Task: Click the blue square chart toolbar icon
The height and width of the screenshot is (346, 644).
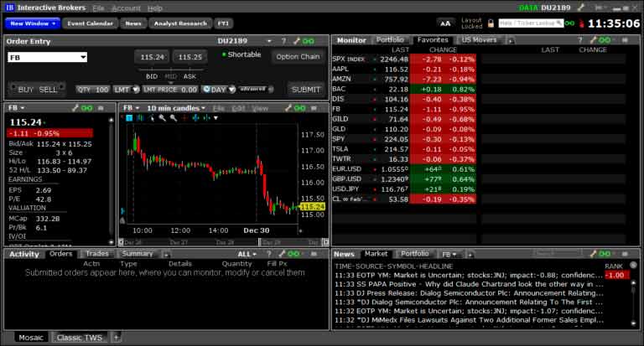Action: [129, 118]
